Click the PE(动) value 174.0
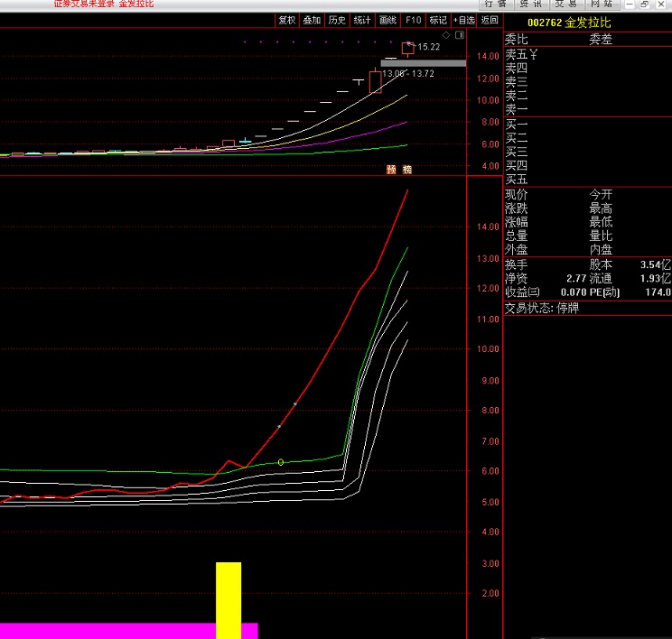 pos(658,292)
